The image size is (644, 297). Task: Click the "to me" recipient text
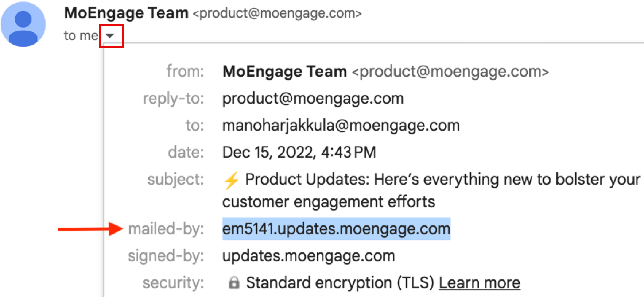pyautogui.click(x=81, y=36)
